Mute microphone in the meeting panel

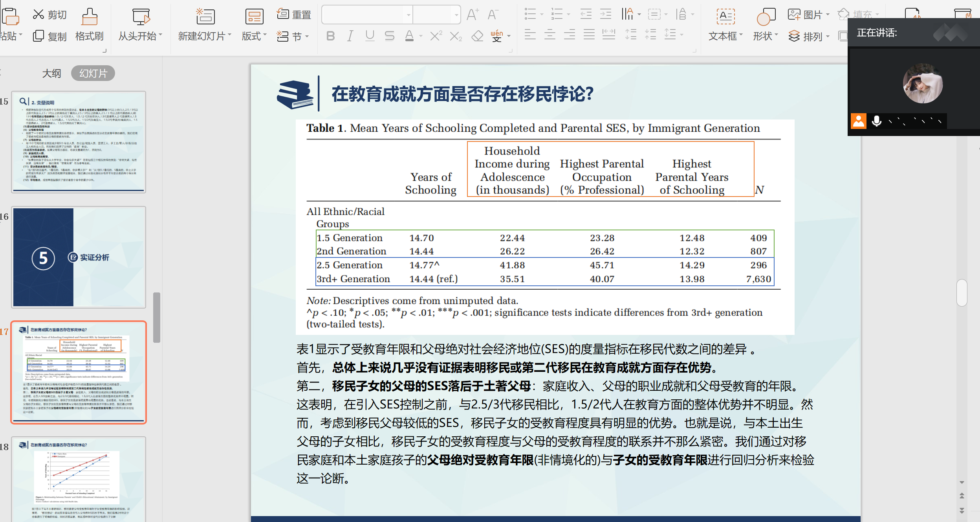click(x=876, y=121)
